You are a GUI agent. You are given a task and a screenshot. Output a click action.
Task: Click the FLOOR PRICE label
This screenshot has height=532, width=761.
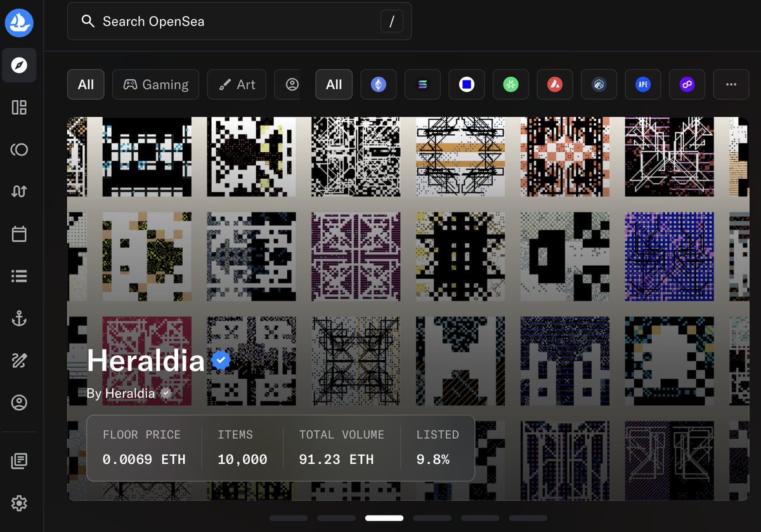pyautogui.click(x=141, y=434)
